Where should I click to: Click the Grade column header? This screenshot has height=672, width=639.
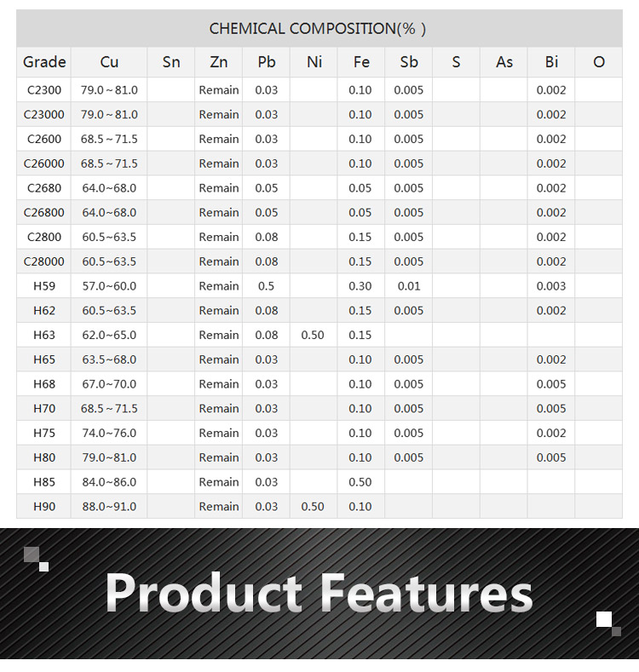pyautogui.click(x=44, y=62)
